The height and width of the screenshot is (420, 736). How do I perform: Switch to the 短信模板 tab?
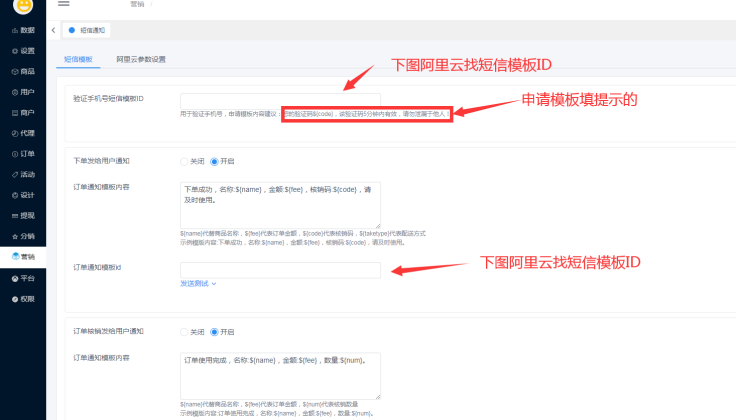78,59
